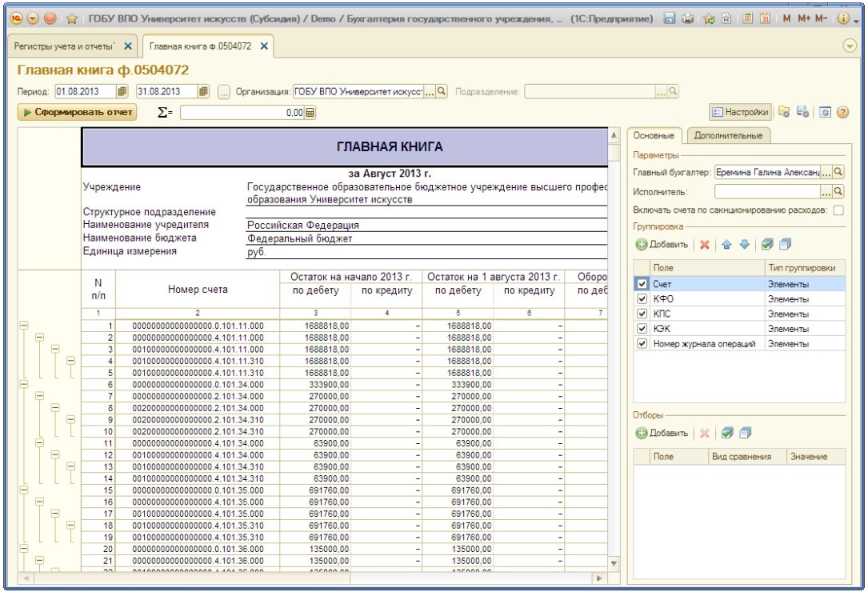Open the info icon in the title bar
Screen dimensions: 868x592
pos(843,18)
